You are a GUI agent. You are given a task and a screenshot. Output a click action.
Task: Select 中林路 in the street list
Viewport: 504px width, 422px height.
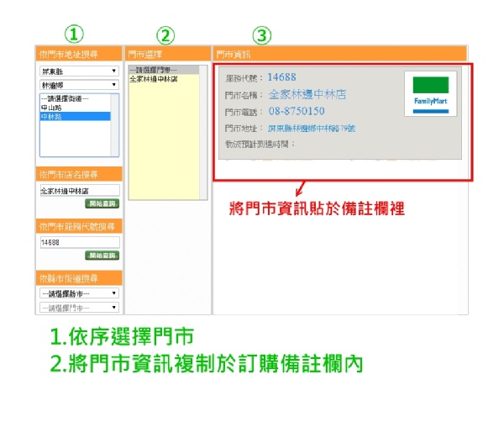(x=76, y=117)
